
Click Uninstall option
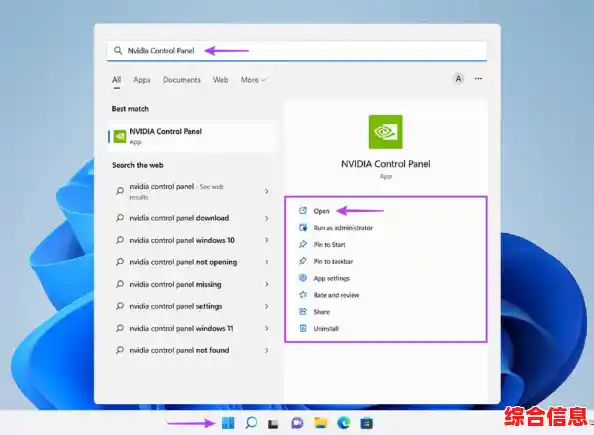tap(326, 329)
